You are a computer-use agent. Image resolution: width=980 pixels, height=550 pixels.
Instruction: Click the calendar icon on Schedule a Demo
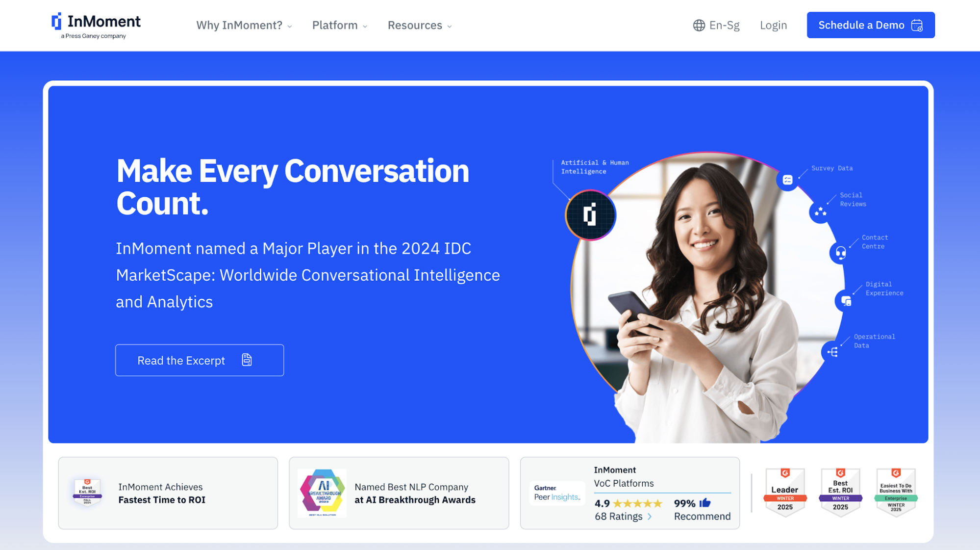pos(917,25)
